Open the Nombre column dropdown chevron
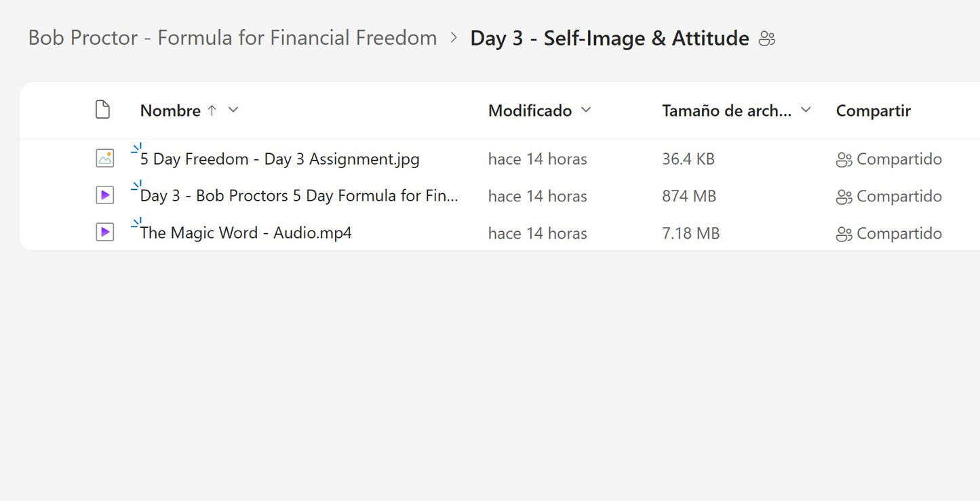980x501 pixels. click(x=233, y=110)
